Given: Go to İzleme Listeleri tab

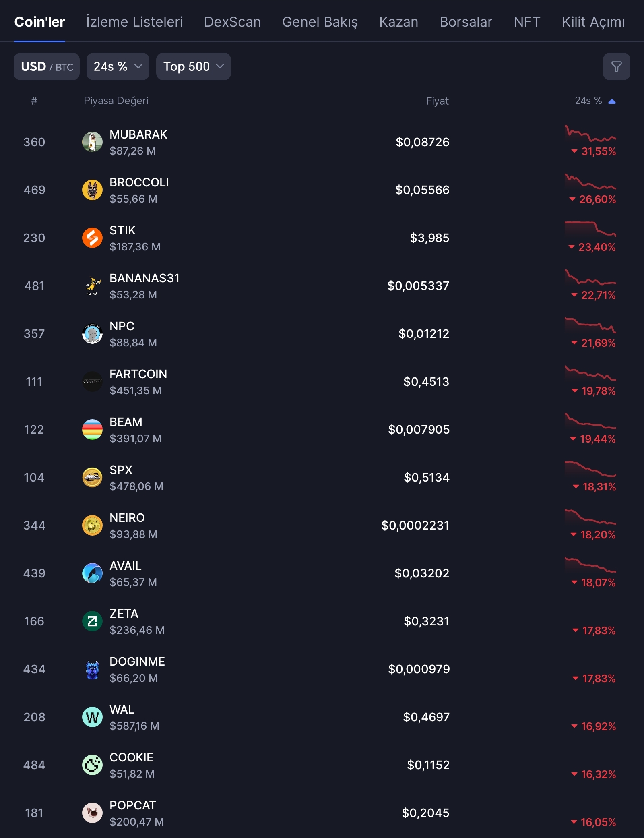Looking at the screenshot, I should coord(134,22).
